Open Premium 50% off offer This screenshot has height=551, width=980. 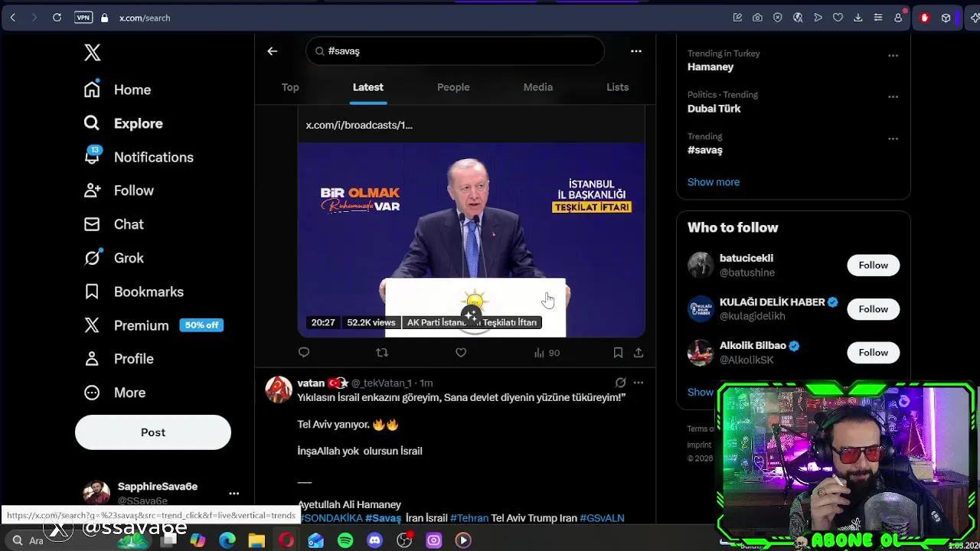click(x=153, y=325)
